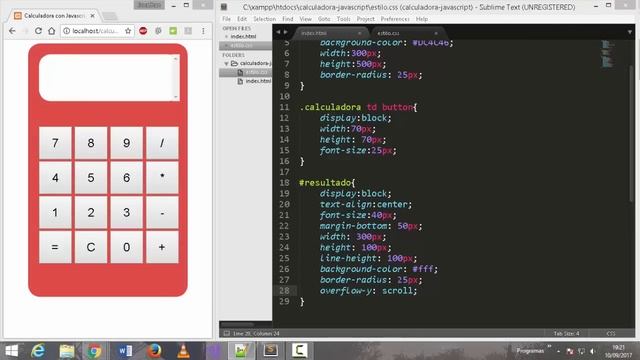Open Chrome three-dot menu
This screenshot has width=640, height=360.
(203, 31)
